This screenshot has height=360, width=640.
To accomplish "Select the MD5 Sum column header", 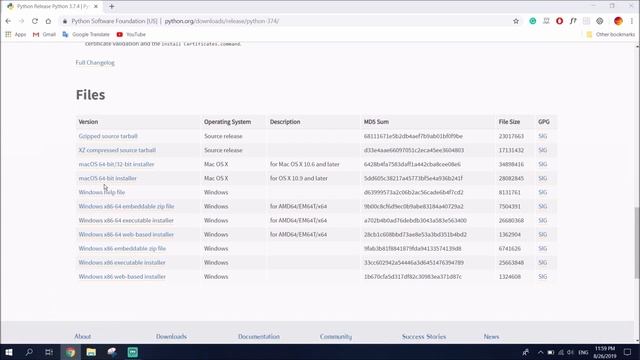I will point(376,122).
